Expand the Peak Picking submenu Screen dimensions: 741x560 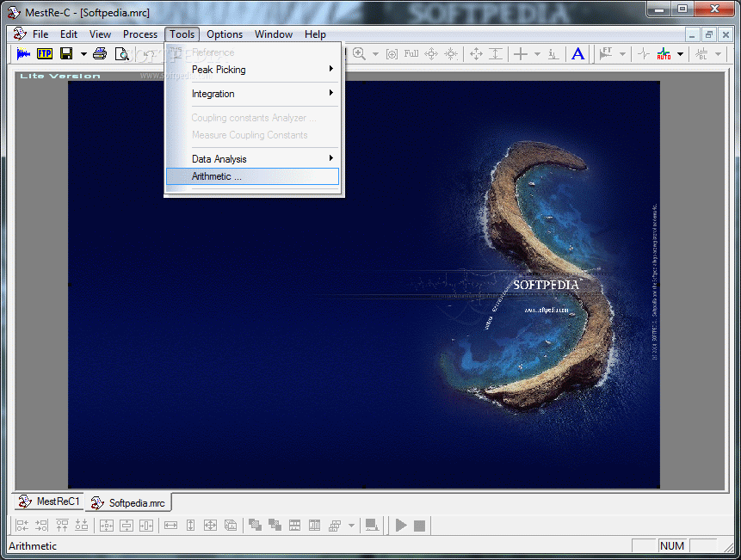253,70
